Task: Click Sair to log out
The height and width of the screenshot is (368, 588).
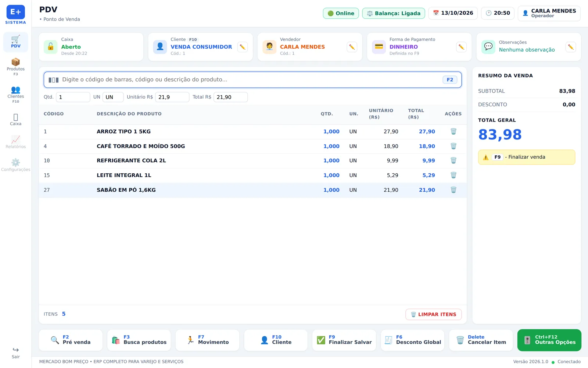Action: [15, 353]
